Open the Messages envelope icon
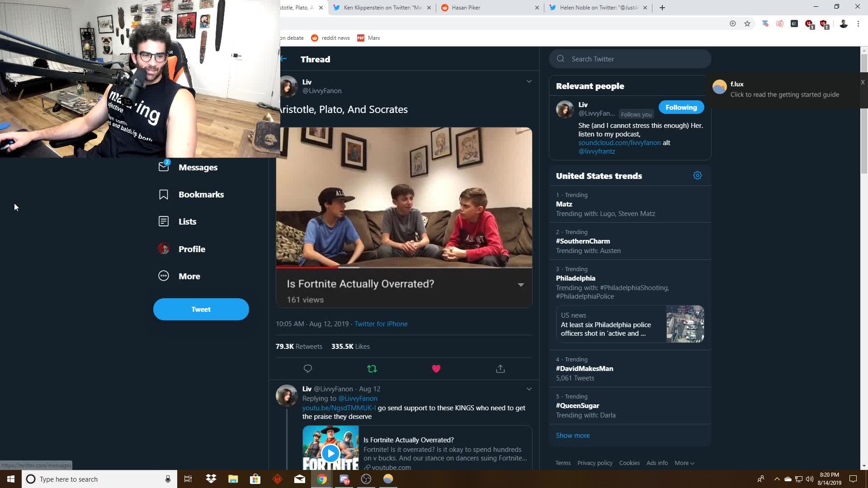The image size is (868, 488). (164, 167)
